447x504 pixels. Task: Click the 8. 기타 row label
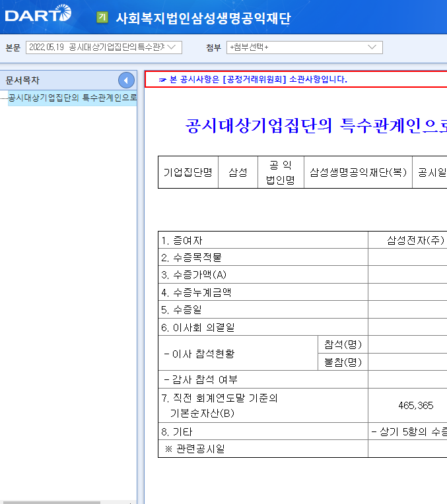tap(263, 431)
